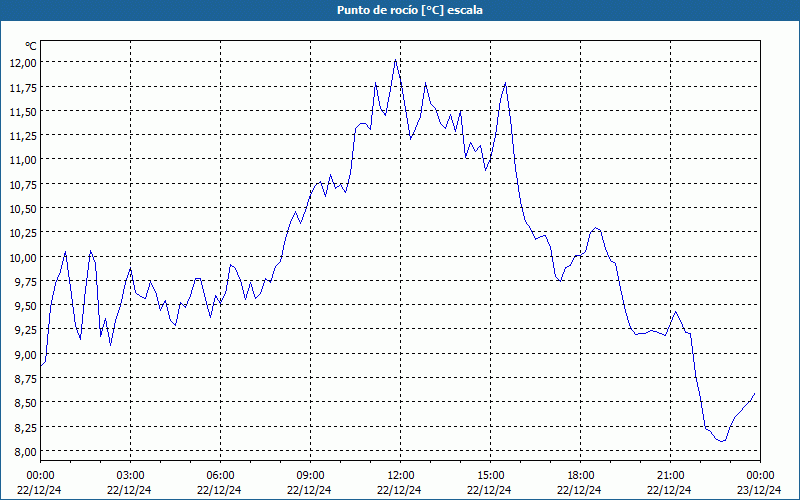Click the 11,25 y-axis label
800x500 pixels.
coord(23,136)
